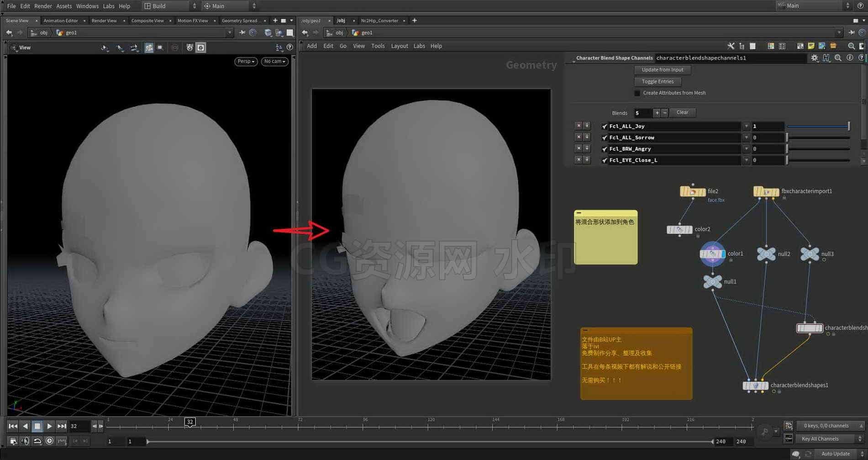Click the colored palette grid icon
The height and width of the screenshot is (460, 868).
771,46
